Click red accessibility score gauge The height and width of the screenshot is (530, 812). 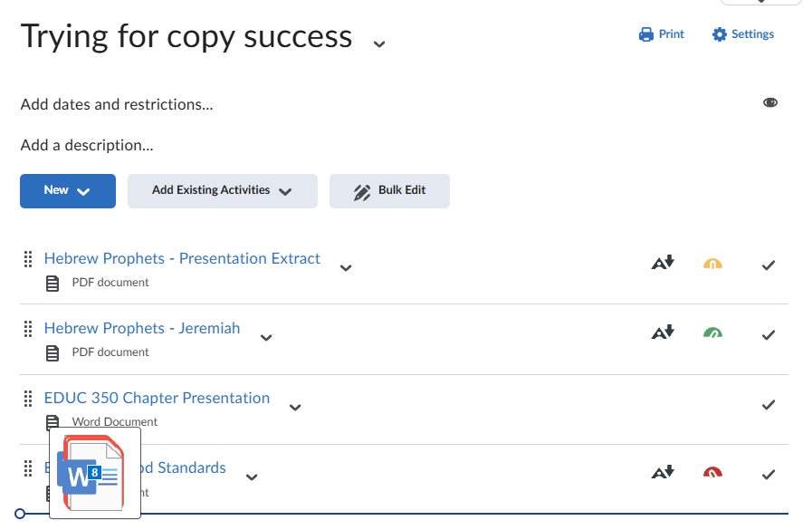coord(713,472)
